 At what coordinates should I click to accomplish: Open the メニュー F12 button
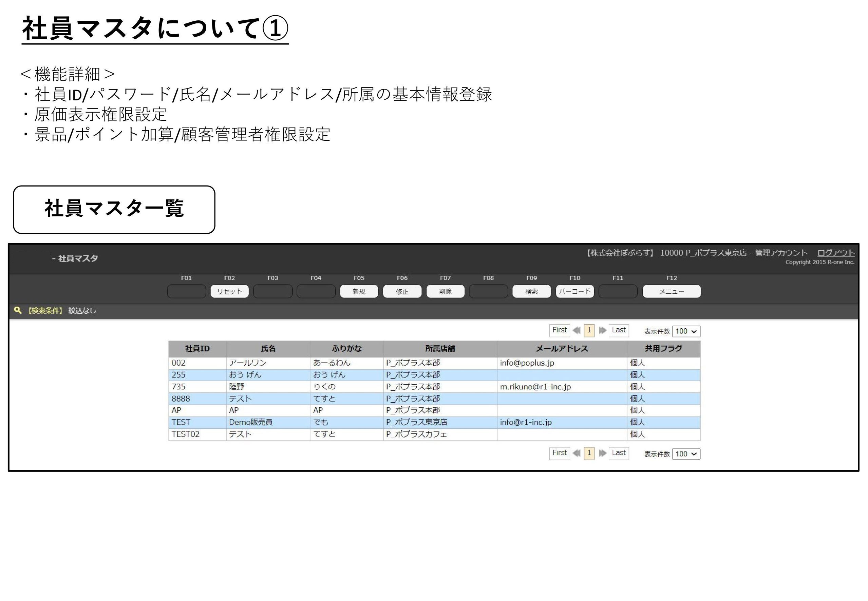[x=671, y=291]
